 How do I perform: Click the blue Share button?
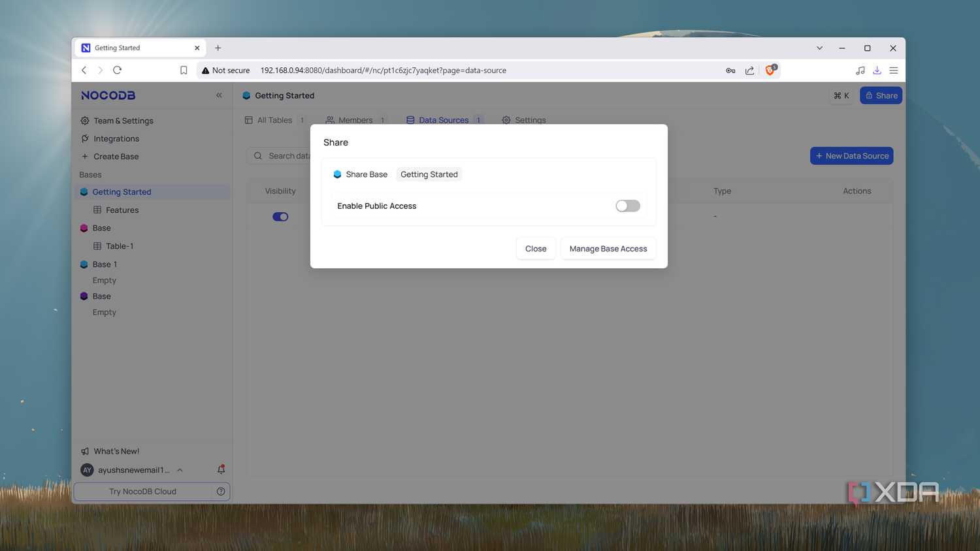click(x=881, y=95)
